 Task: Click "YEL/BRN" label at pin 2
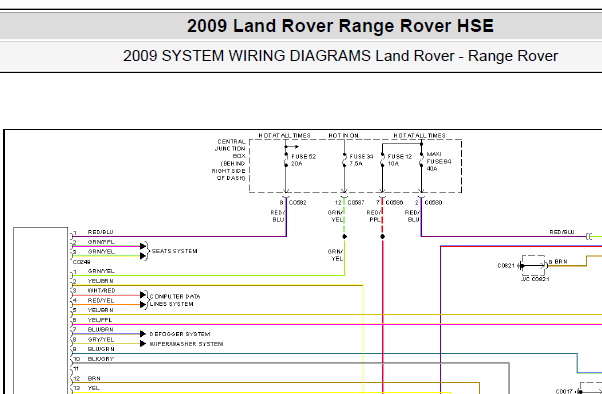point(101,281)
